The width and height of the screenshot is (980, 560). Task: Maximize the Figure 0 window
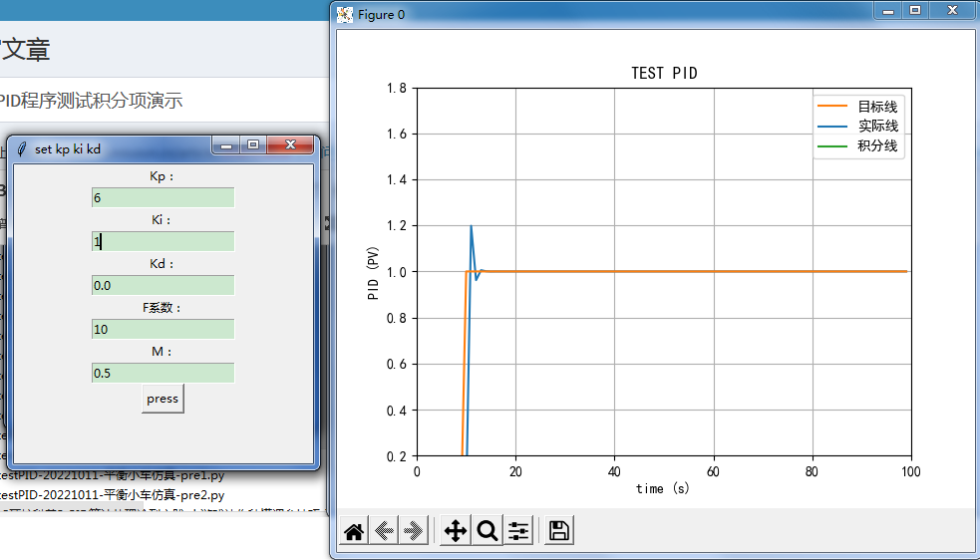915,10
